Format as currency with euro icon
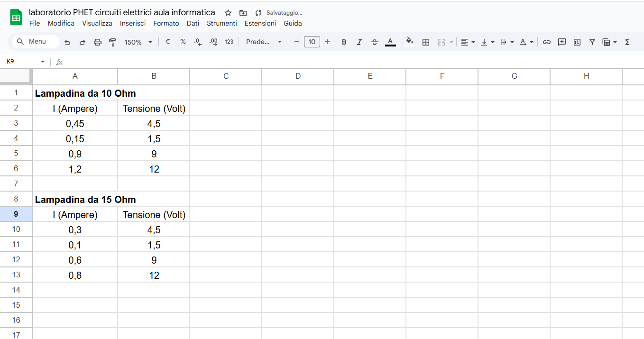Viewport: 644px width, 339px height. pyautogui.click(x=168, y=42)
